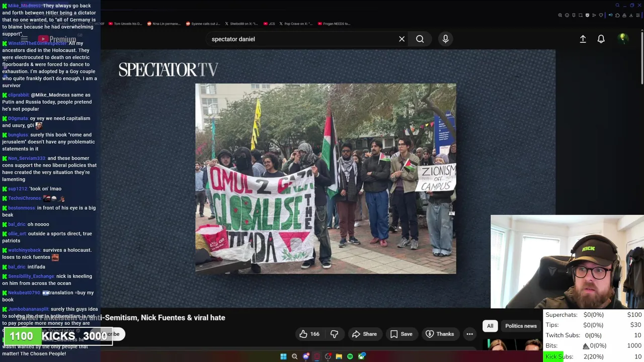
Task: Share this video
Action: (x=364, y=334)
